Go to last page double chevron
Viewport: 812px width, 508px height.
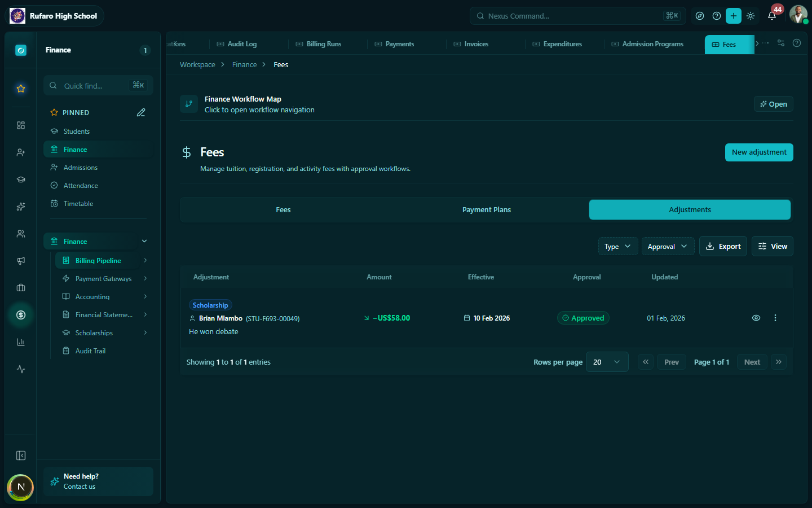pos(779,362)
